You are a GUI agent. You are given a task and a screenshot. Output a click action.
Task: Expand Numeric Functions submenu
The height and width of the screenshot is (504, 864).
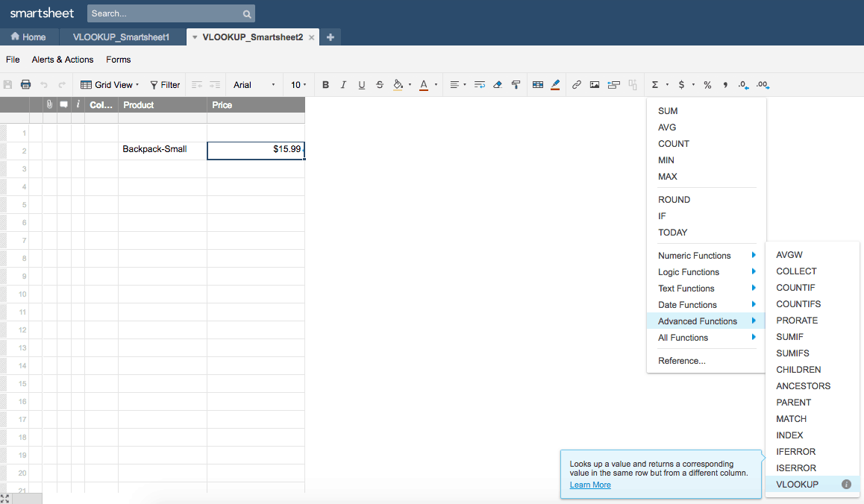(x=707, y=256)
